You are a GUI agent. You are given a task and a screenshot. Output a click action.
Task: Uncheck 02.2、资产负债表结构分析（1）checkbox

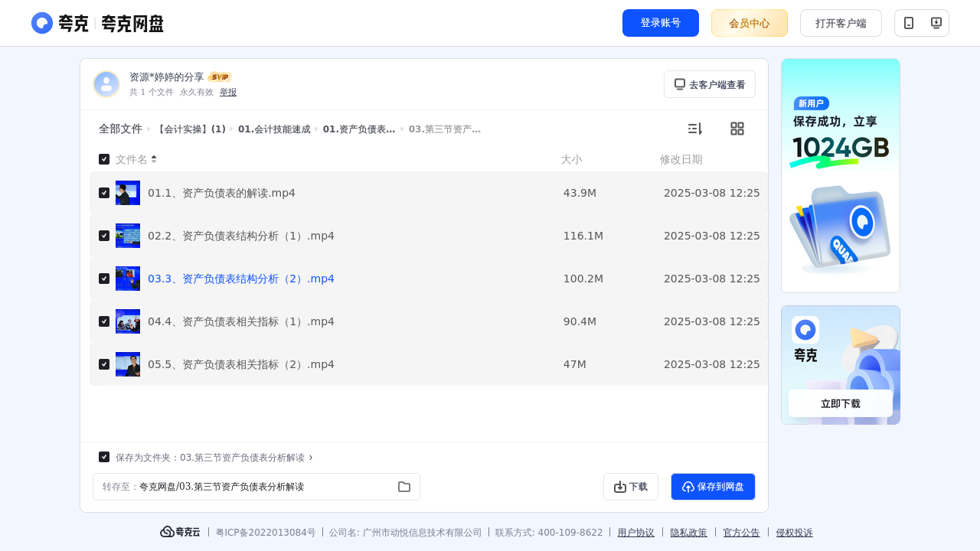(104, 236)
